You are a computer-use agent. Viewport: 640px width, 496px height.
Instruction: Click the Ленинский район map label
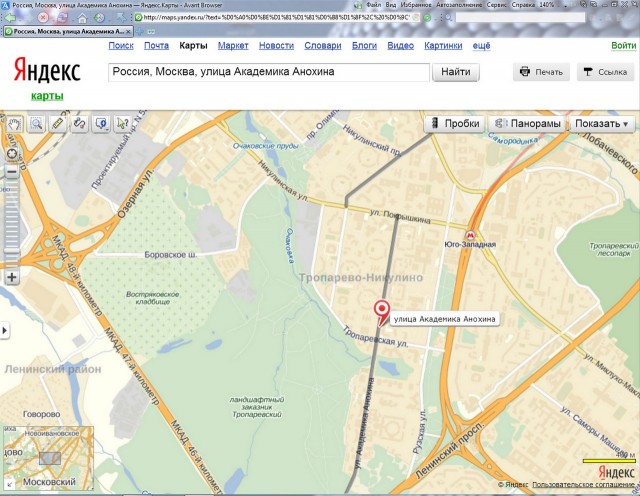point(53,369)
